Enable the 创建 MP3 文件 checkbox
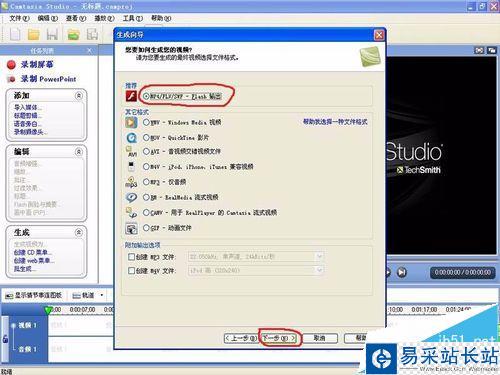The width and height of the screenshot is (500, 375). (131, 257)
